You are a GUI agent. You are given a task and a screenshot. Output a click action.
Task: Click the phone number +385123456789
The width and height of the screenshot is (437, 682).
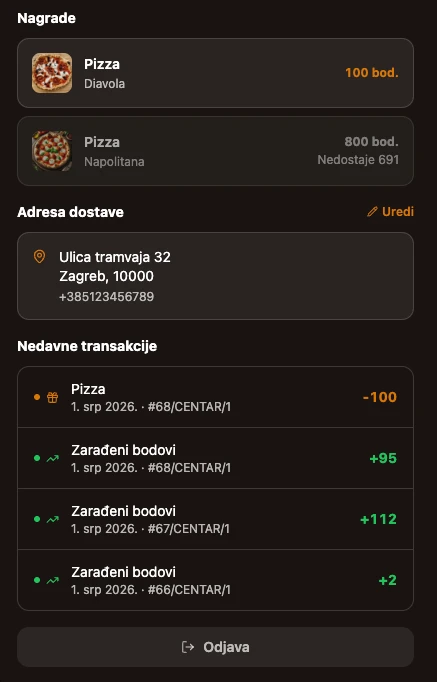(107, 297)
